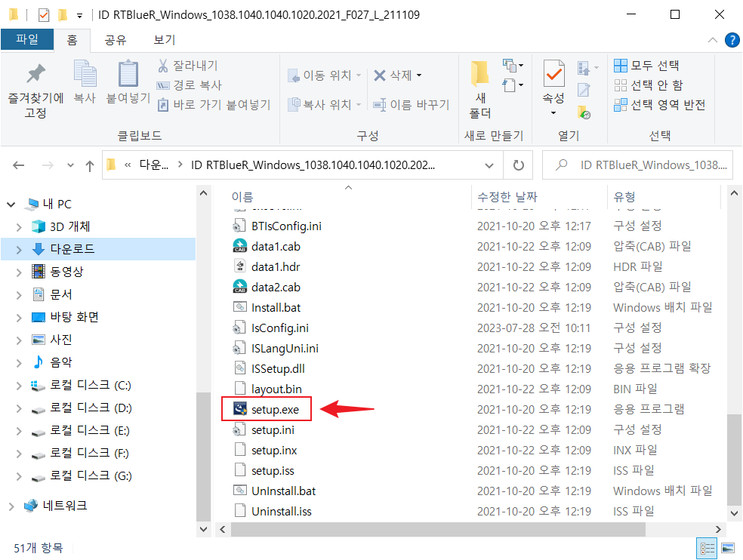Click Select all (모두 선택)
The height and width of the screenshot is (560, 743).
(x=647, y=66)
